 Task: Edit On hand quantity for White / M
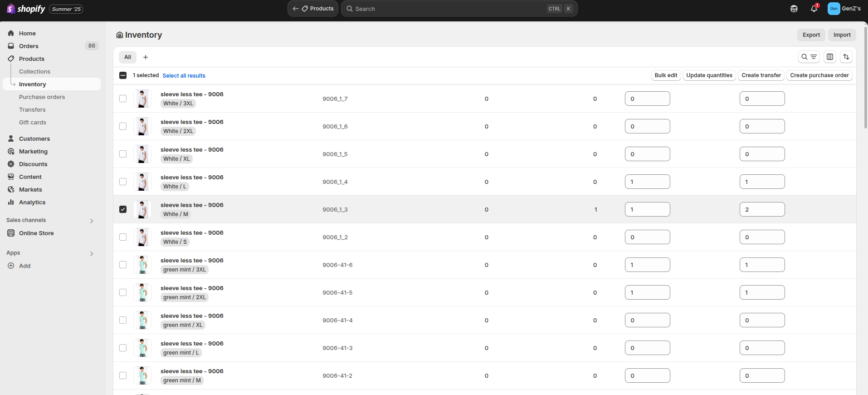point(762,209)
